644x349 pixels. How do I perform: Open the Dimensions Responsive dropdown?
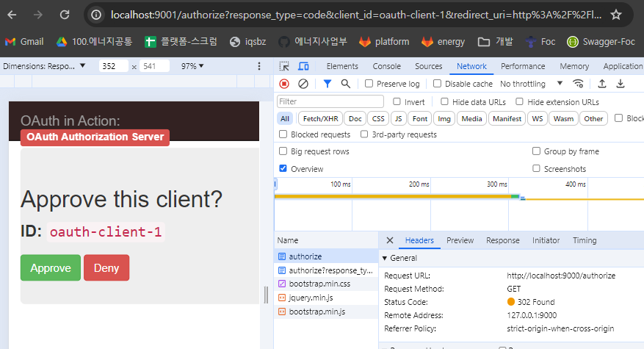(x=44, y=66)
